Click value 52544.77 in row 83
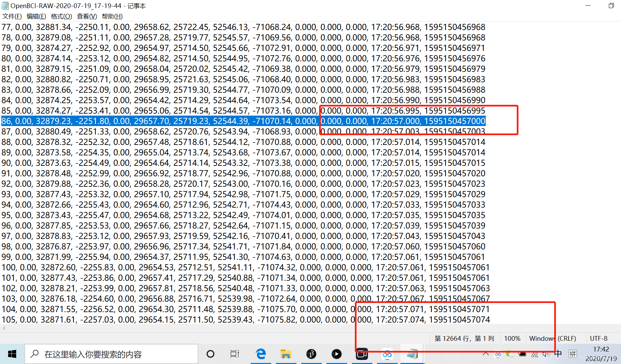 (x=230, y=90)
